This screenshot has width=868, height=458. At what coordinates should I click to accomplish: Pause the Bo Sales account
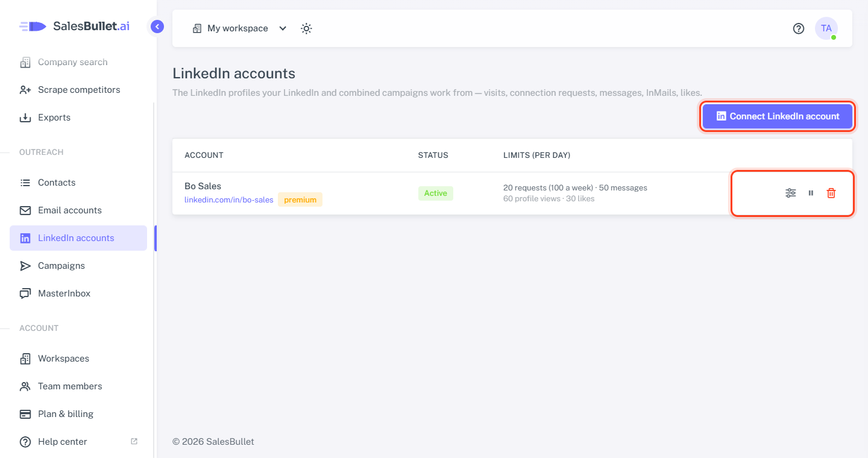pos(811,193)
